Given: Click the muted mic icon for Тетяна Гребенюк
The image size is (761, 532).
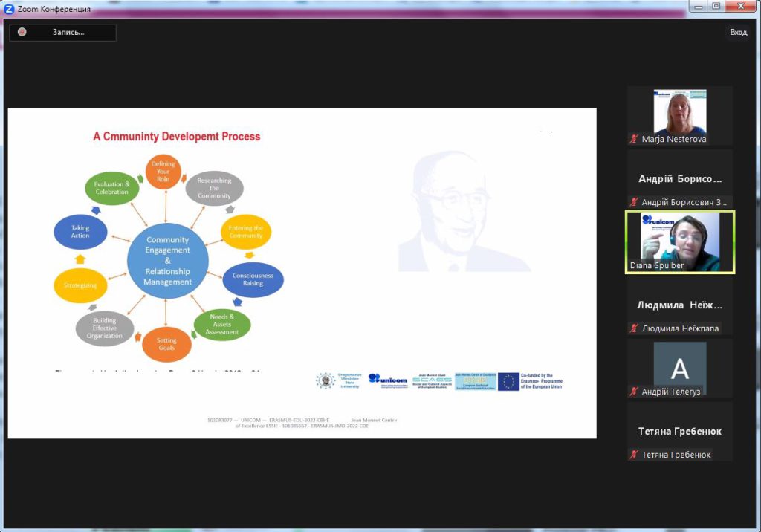Looking at the screenshot, I should coord(634,455).
